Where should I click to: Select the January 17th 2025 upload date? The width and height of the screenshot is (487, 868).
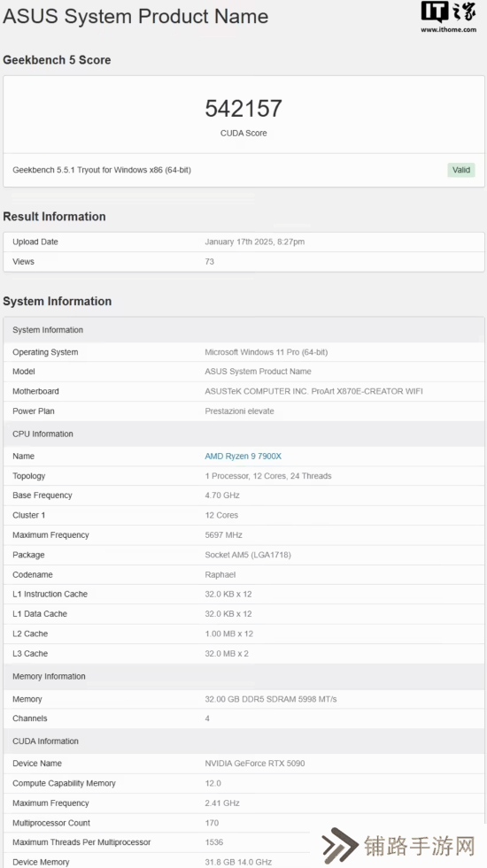click(255, 242)
